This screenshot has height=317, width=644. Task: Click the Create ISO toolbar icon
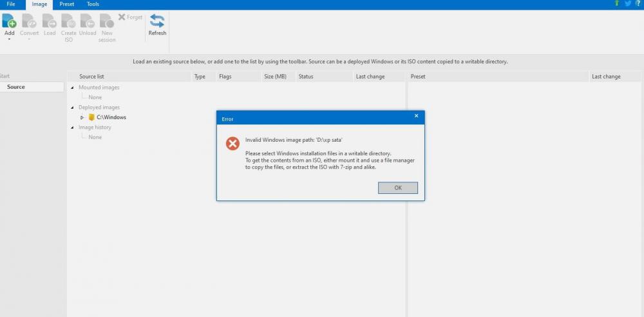68,21
